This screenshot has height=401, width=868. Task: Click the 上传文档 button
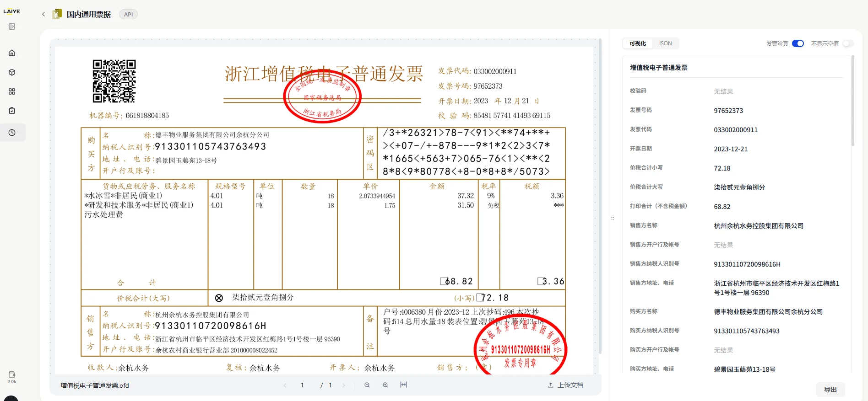(x=566, y=385)
